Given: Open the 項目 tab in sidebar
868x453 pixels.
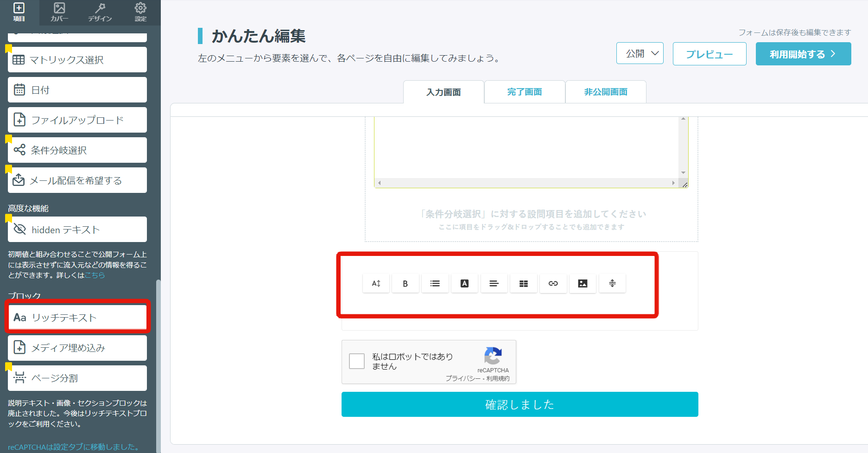Looking at the screenshot, I should pos(19,13).
